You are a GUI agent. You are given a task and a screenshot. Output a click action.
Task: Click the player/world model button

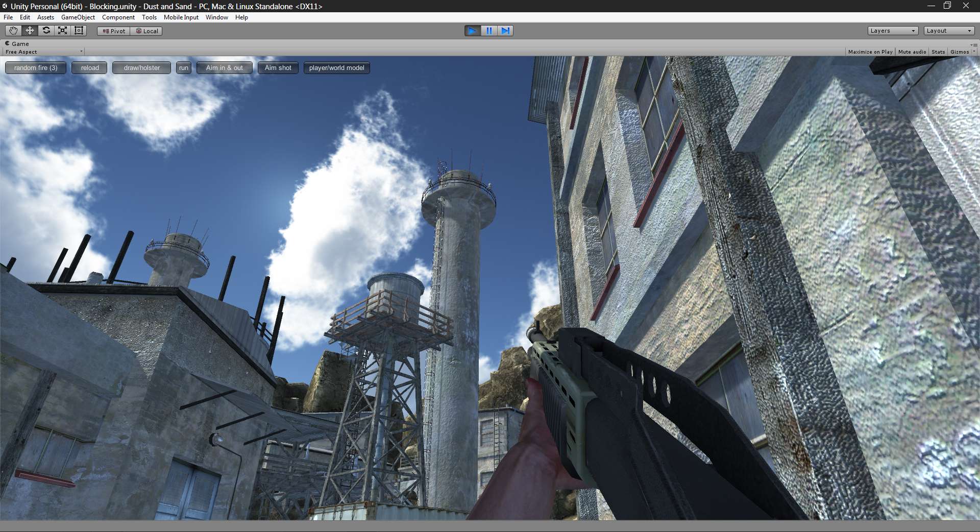pos(337,68)
